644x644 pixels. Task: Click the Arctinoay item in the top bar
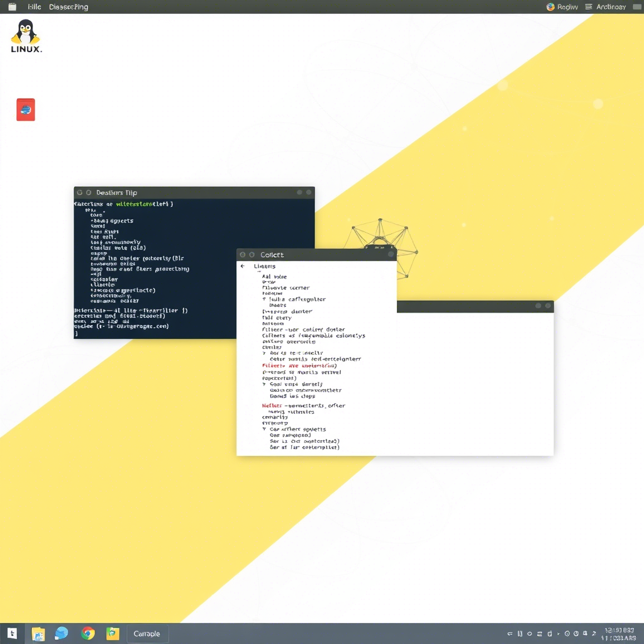coord(611,6)
